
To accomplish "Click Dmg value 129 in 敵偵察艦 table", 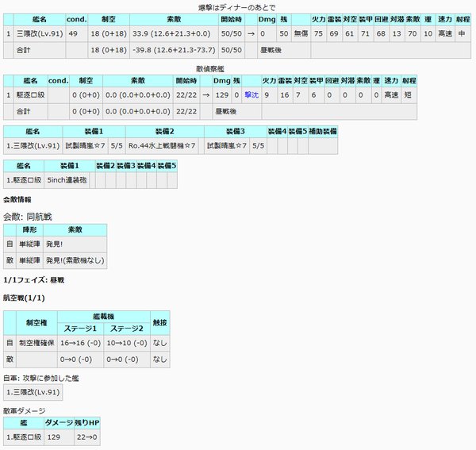I will (222, 95).
